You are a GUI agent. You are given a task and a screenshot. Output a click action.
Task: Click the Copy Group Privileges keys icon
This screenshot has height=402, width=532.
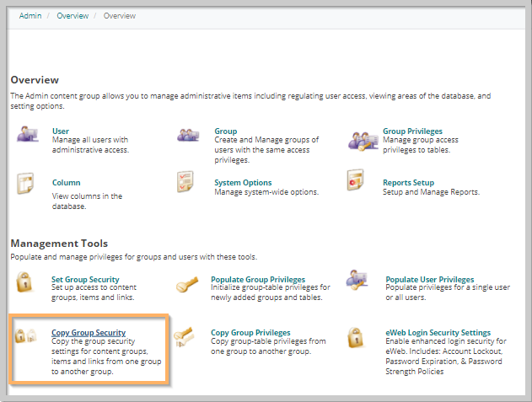coord(184,336)
